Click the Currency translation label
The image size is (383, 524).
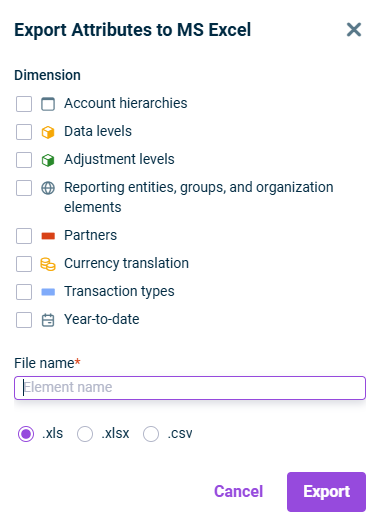[126, 263]
